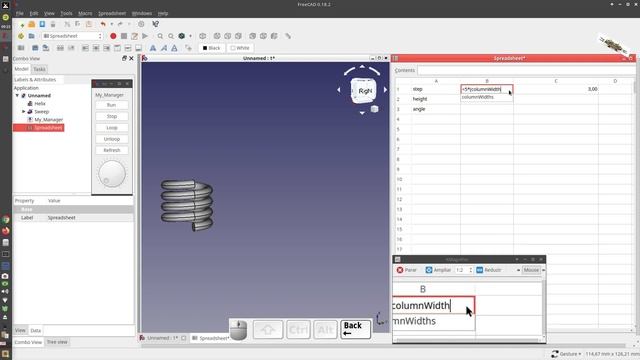
Task: Pick the Black foreground color swatch
Action: [x=211, y=48]
